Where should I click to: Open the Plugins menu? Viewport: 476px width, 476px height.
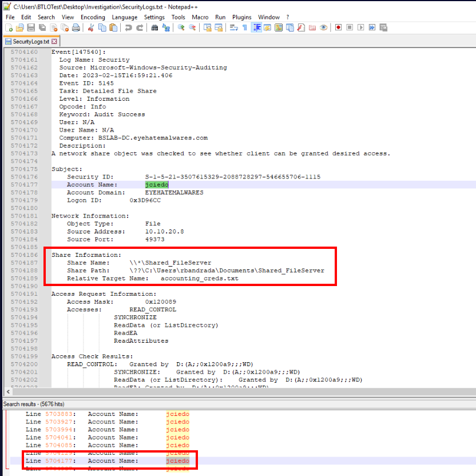click(242, 17)
